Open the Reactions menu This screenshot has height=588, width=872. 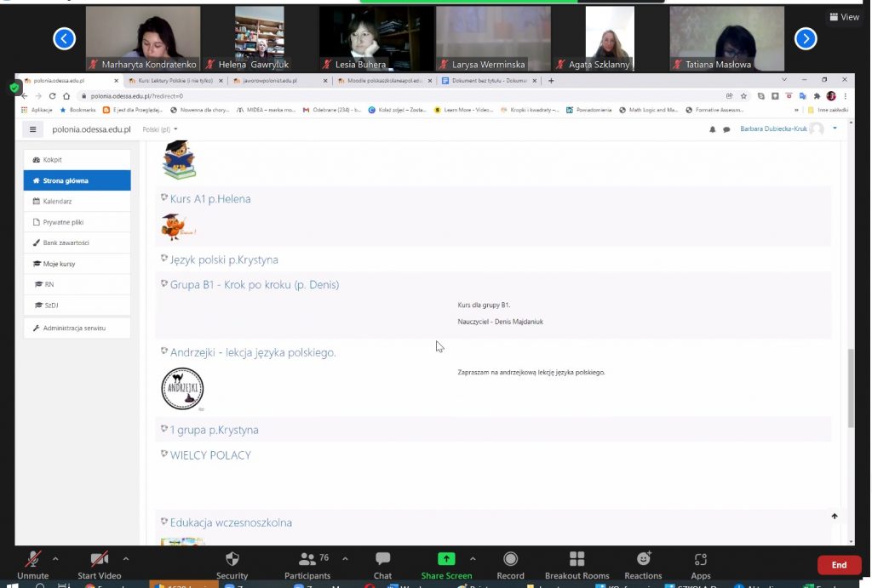pos(643,559)
